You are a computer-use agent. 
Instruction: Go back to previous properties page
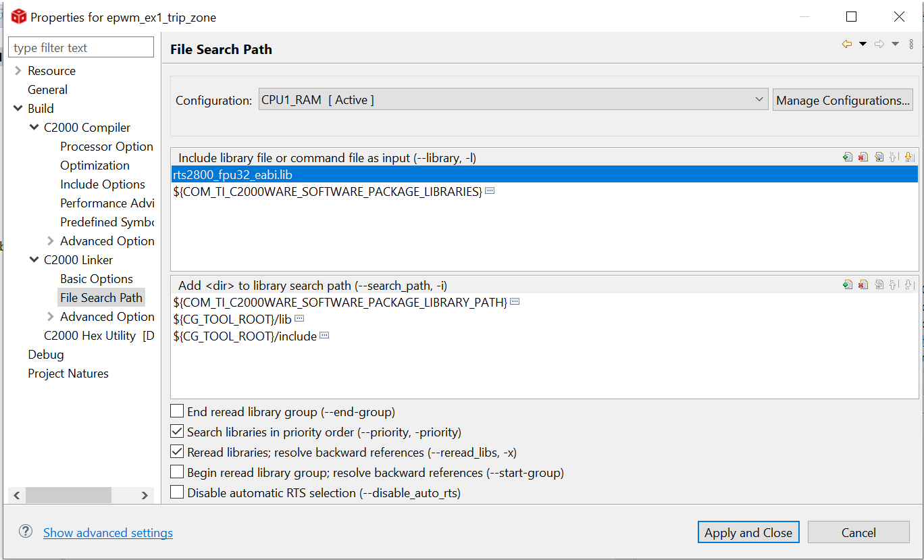pos(847,45)
